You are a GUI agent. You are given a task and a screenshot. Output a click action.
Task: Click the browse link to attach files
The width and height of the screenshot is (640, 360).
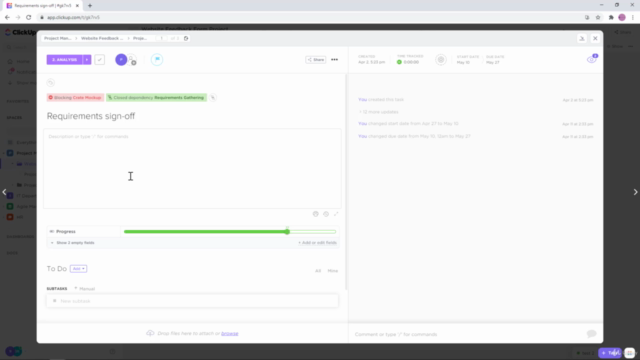click(x=230, y=333)
